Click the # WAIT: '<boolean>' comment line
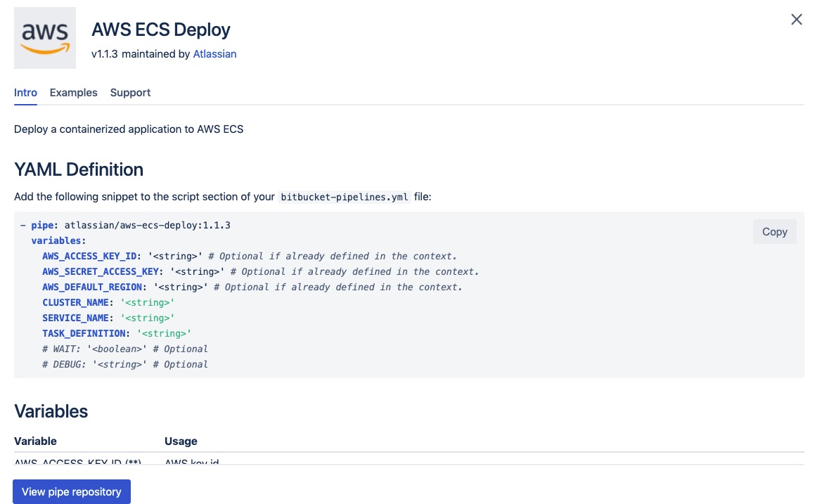Image resolution: width=815 pixels, height=504 pixels. [x=124, y=349]
